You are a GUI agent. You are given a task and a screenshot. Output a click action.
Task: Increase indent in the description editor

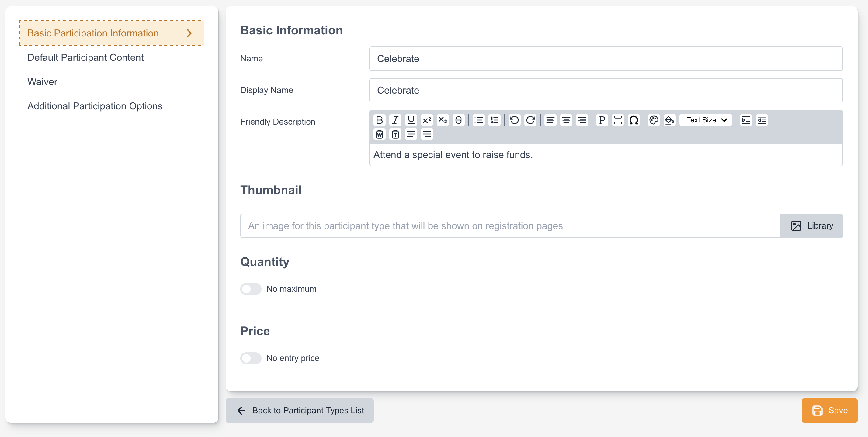746,120
